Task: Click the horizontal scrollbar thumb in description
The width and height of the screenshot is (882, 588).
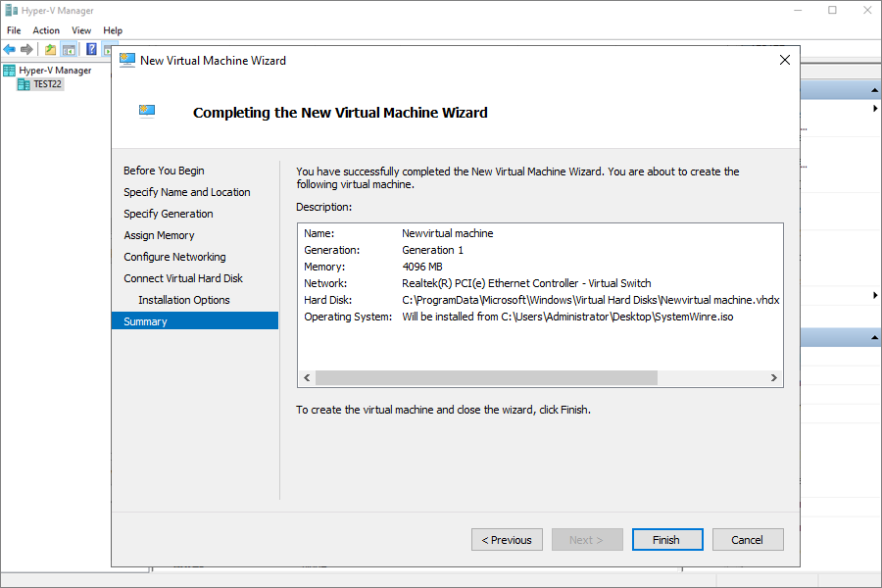Action: tap(486, 377)
